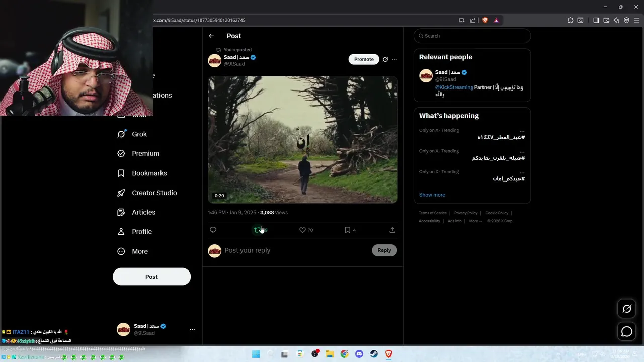Click the grey Reply button

pos(384,250)
